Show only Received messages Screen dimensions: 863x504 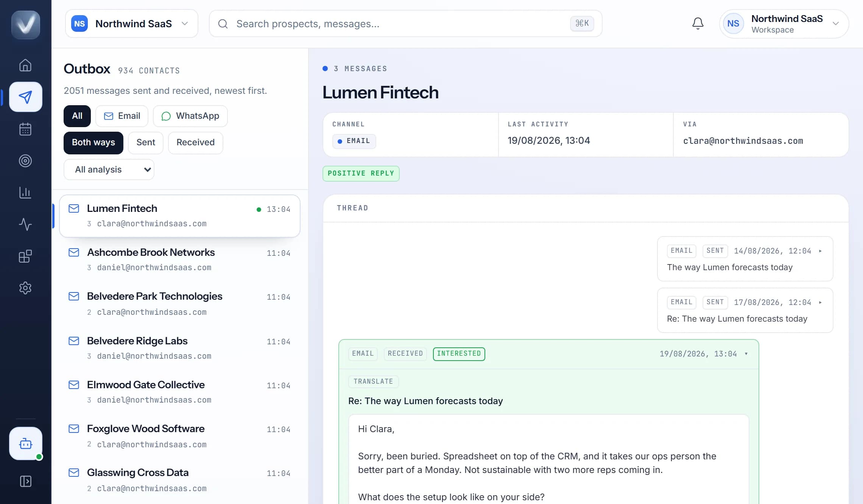click(x=196, y=142)
